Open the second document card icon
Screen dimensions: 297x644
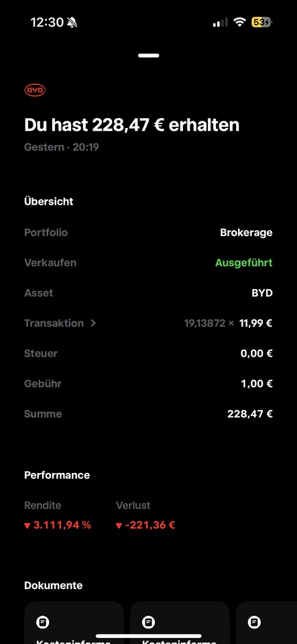pos(149,623)
